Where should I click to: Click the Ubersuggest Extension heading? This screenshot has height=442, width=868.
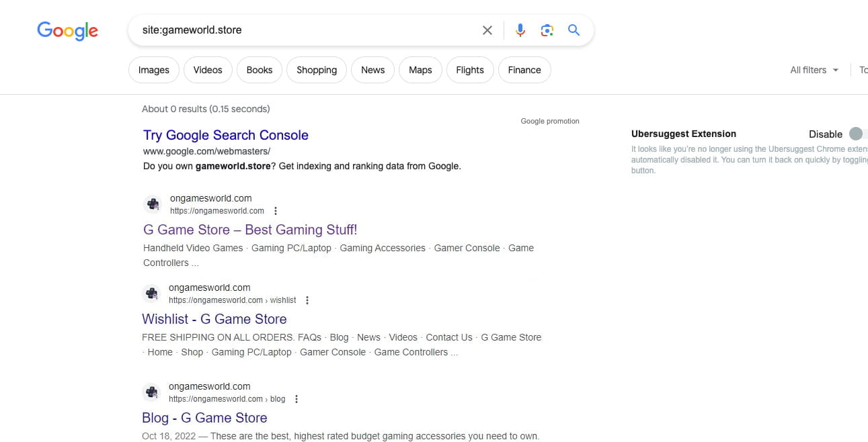(684, 134)
